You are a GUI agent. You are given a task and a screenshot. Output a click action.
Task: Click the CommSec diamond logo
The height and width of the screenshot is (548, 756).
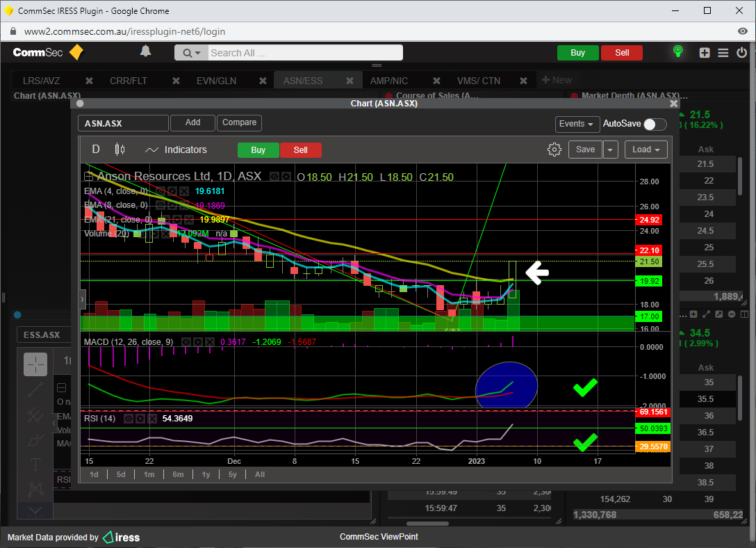coord(76,52)
